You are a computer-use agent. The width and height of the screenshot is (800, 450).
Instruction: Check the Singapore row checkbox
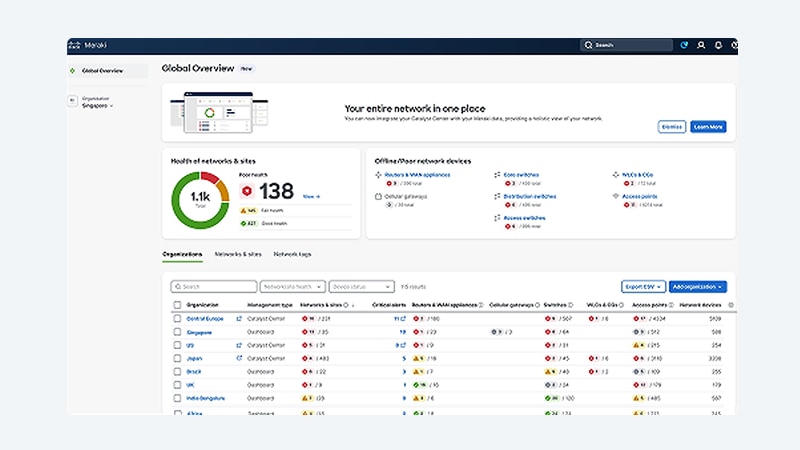point(177,332)
